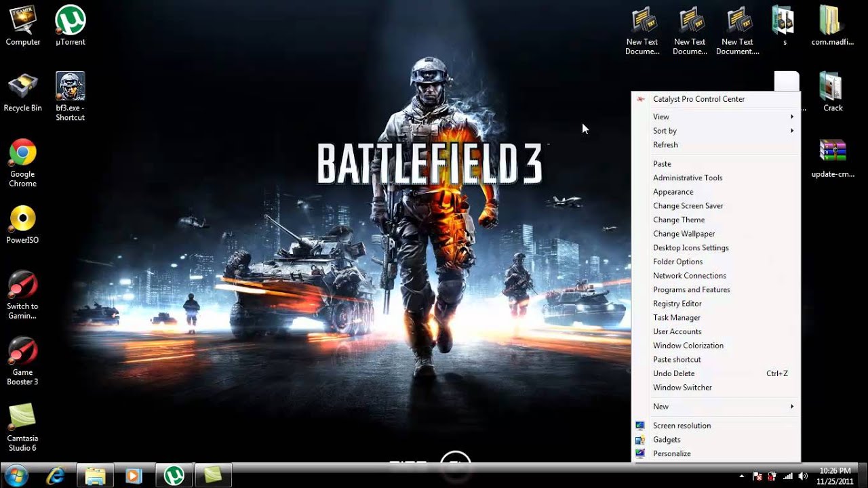Screen dimensions: 868x488
Task: Choose Paste shortcut menu item
Action: tap(715, 360)
